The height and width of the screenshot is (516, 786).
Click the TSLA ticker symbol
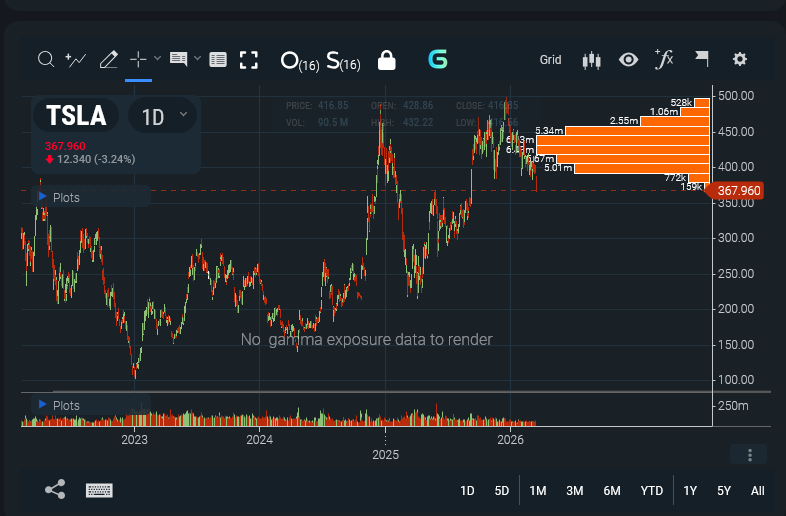point(76,116)
